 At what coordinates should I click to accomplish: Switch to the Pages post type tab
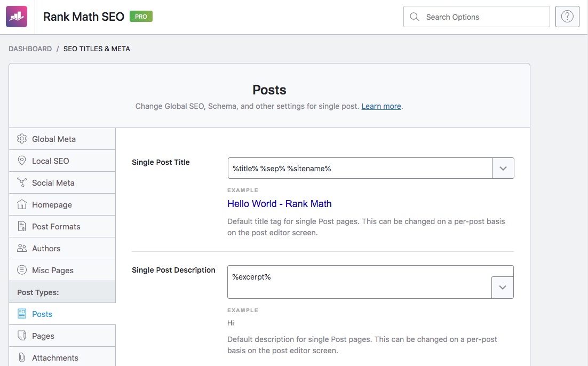(x=43, y=336)
